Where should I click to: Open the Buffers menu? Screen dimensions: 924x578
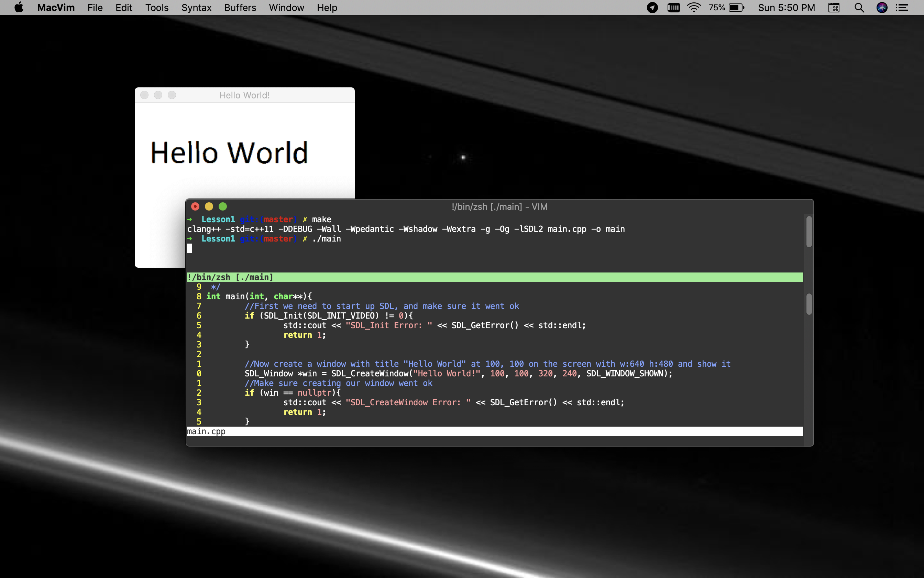pyautogui.click(x=240, y=8)
